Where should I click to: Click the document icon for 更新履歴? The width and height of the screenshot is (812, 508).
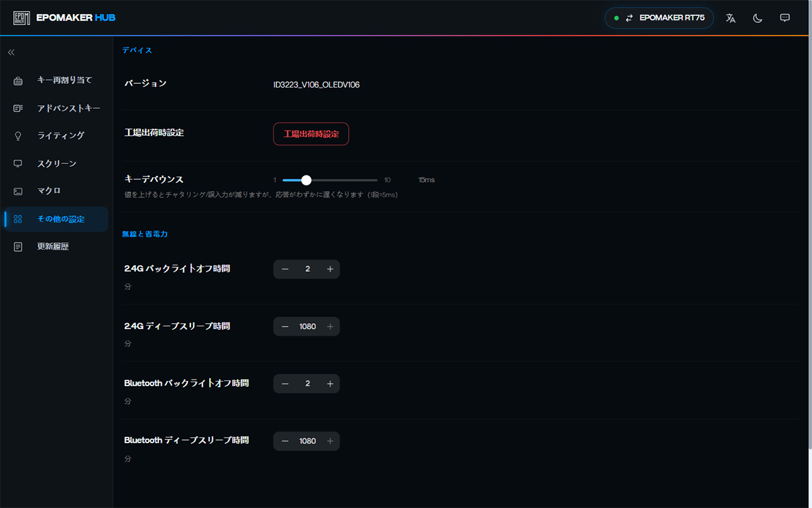click(x=18, y=246)
